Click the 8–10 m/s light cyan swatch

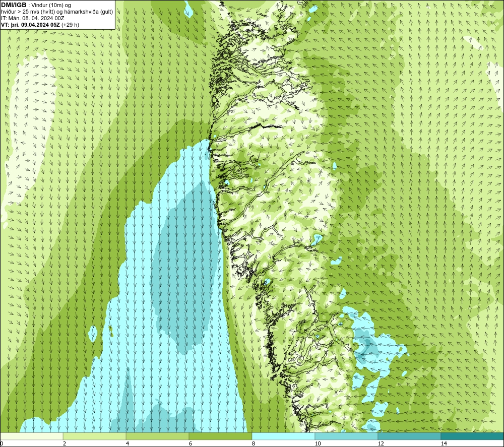pyautogui.click(x=283, y=436)
